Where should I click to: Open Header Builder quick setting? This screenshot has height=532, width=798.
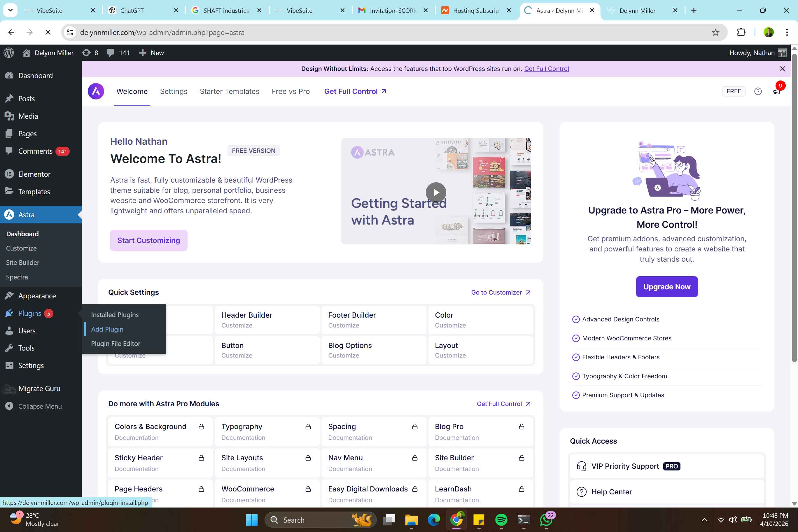coord(267,320)
